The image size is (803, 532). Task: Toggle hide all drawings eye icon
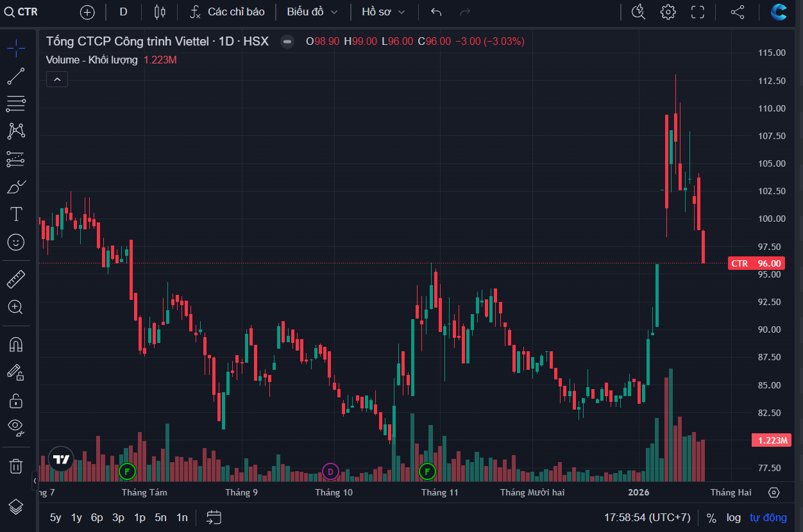(x=16, y=427)
